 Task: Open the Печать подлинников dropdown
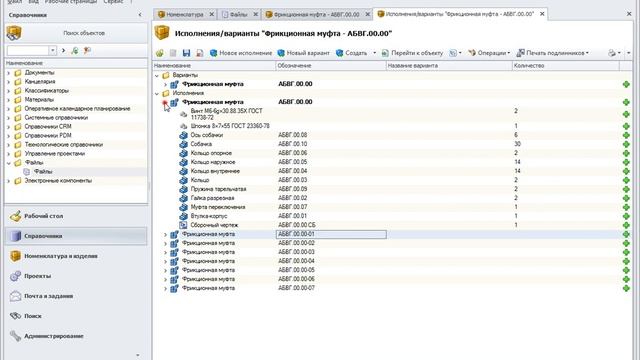[x=553, y=53]
